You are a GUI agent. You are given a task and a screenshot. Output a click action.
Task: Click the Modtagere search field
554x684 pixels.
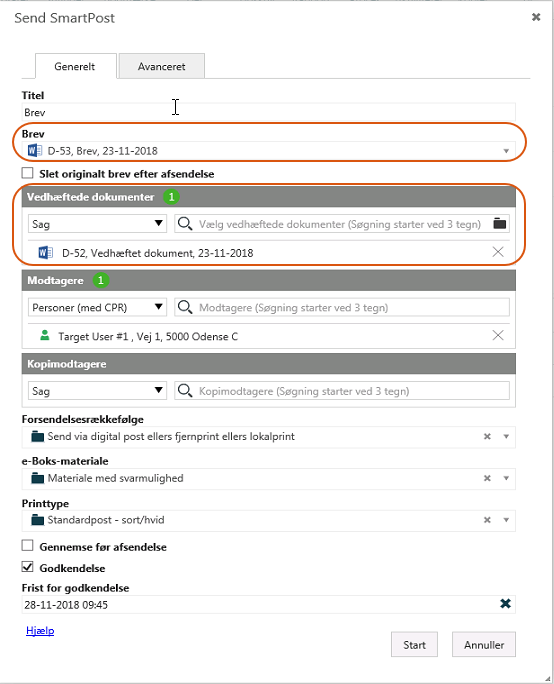point(342,308)
